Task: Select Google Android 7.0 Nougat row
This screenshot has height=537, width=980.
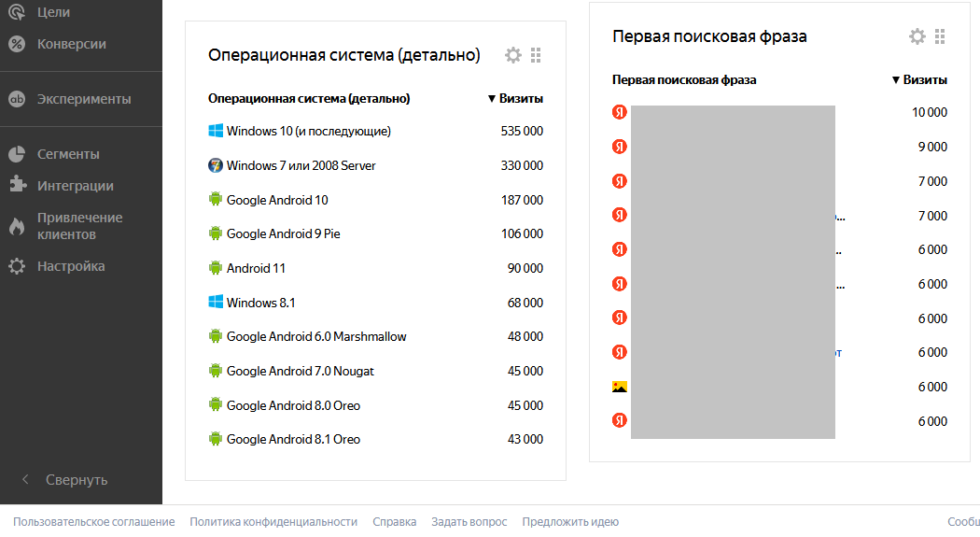Action: point(375,371)
